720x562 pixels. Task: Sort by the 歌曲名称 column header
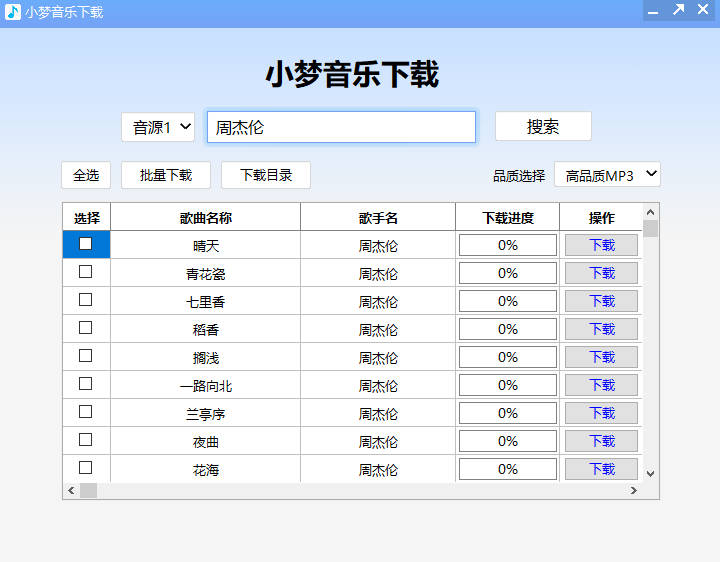[x=205, y=217]
